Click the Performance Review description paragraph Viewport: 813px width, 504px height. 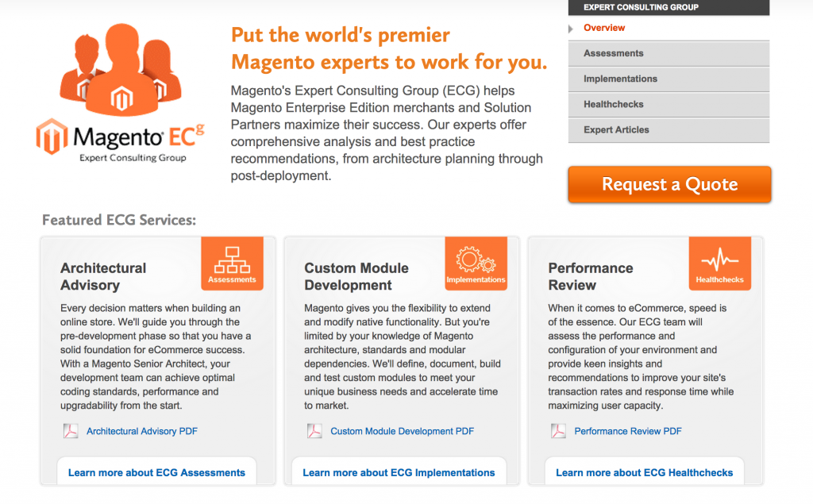tap(641, 356)
